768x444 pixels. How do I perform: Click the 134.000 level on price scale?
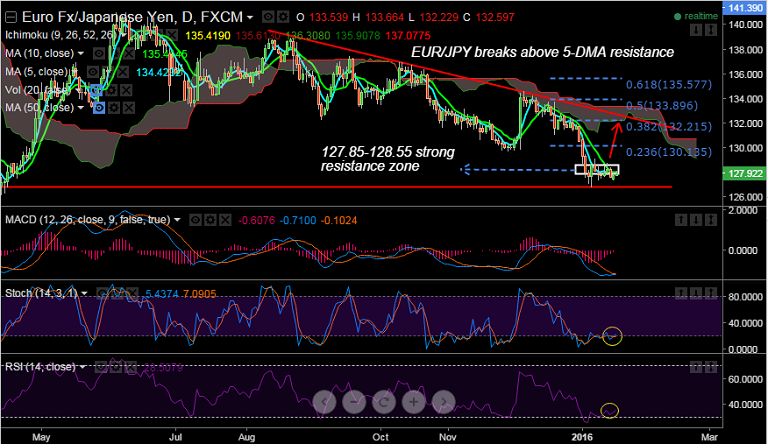(746, 99)
